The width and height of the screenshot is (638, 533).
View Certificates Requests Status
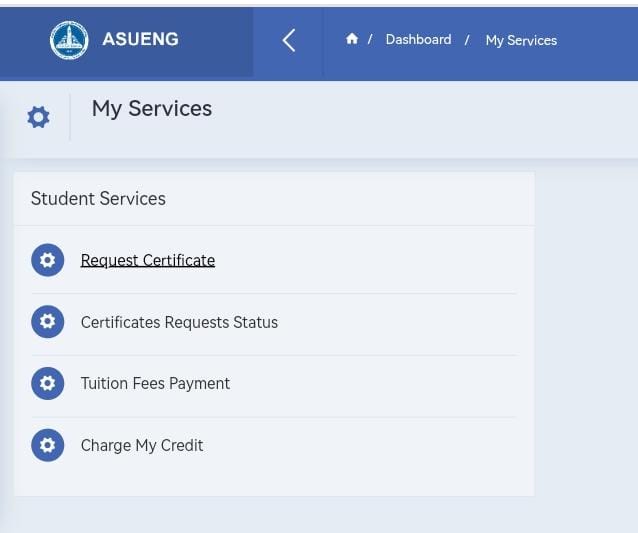179,322
